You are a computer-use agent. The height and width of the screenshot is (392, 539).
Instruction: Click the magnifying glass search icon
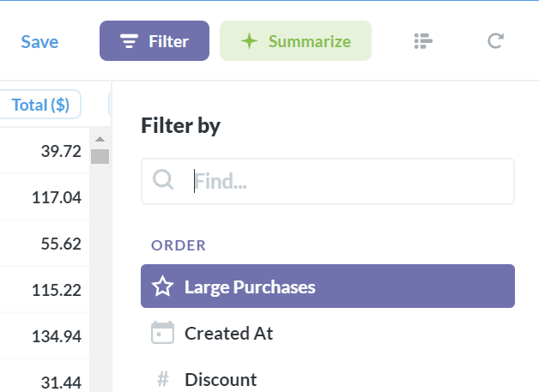(x=162, y=180)
